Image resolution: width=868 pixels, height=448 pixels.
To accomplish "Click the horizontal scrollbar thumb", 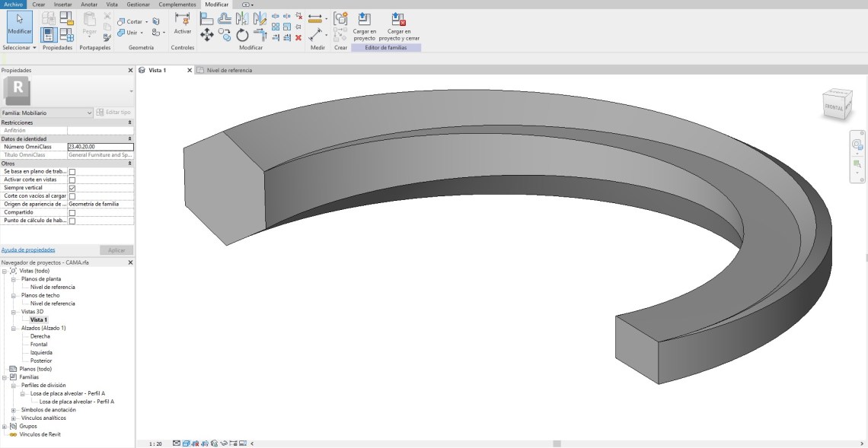I will click(x=557, y=443).
